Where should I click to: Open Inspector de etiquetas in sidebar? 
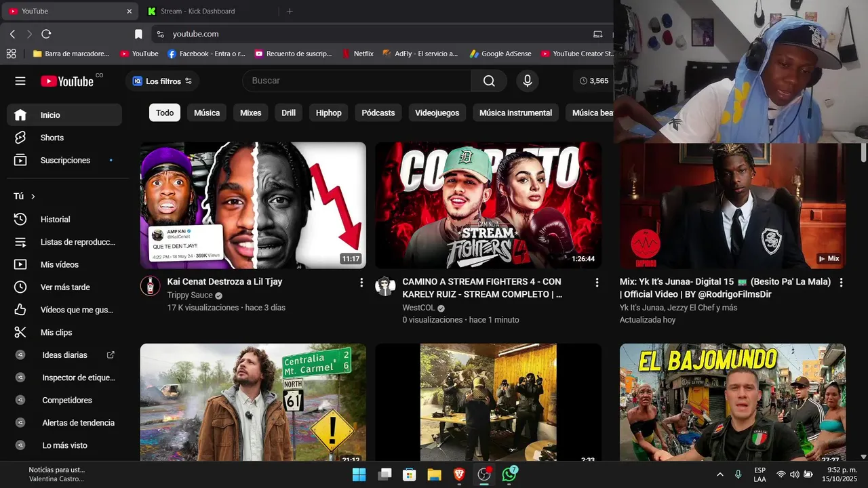pos(64,378)
